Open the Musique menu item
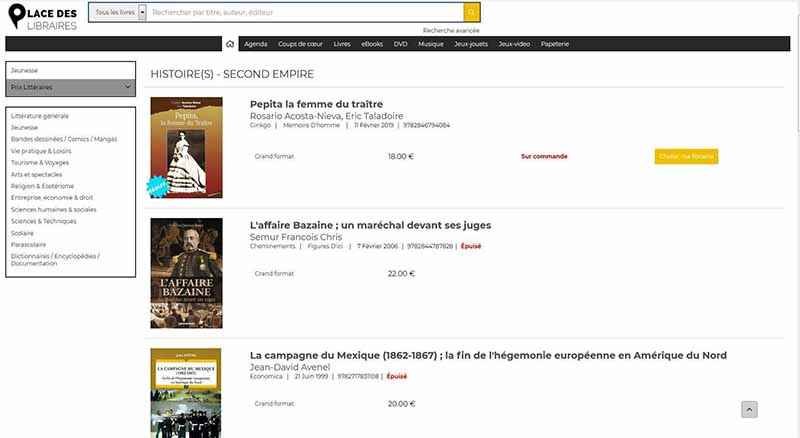This screenshot has width=800, height=438. point(431,44)
